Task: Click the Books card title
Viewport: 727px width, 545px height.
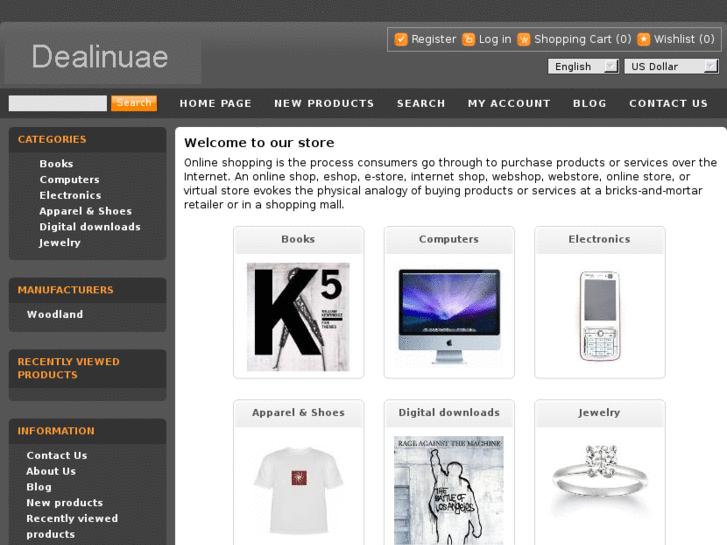Action: 298,239
